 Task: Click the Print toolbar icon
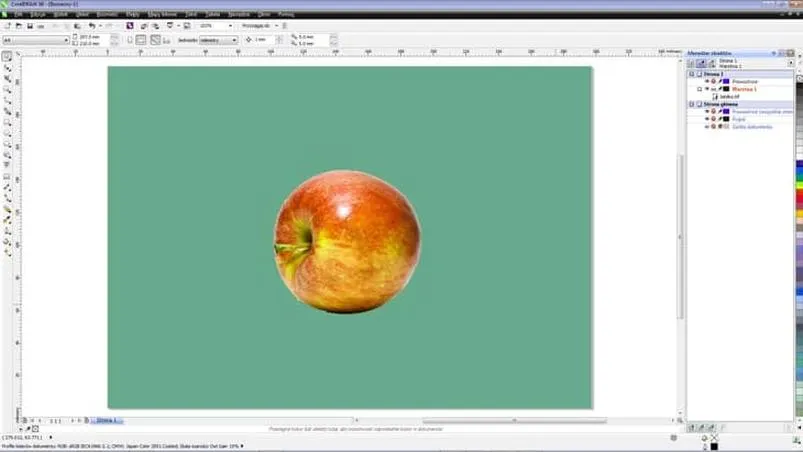41,26
